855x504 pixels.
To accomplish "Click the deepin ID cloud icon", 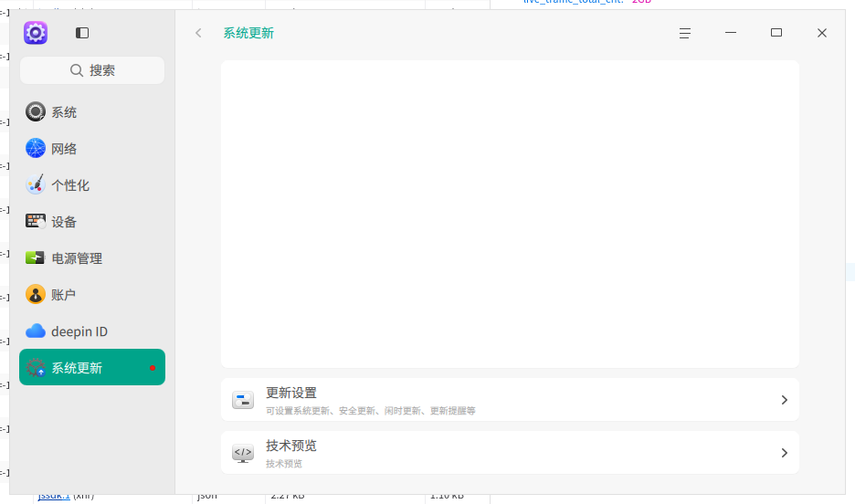I will click(36, 331).
